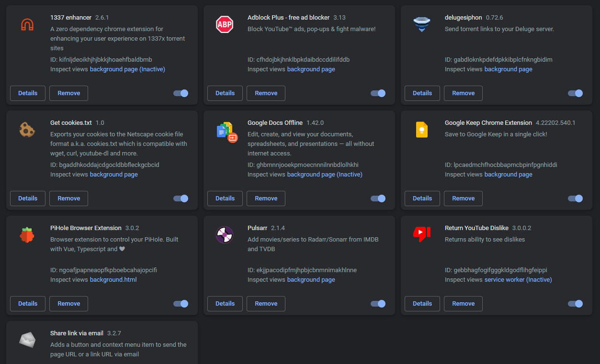Click the Pulsarr disc icon
Screen dimensions: 600x364
pos(225,235)
